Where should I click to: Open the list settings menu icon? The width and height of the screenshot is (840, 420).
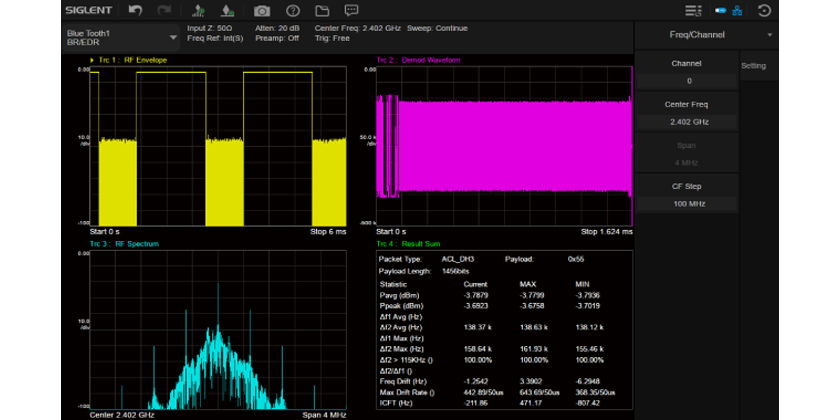(693, 11)
